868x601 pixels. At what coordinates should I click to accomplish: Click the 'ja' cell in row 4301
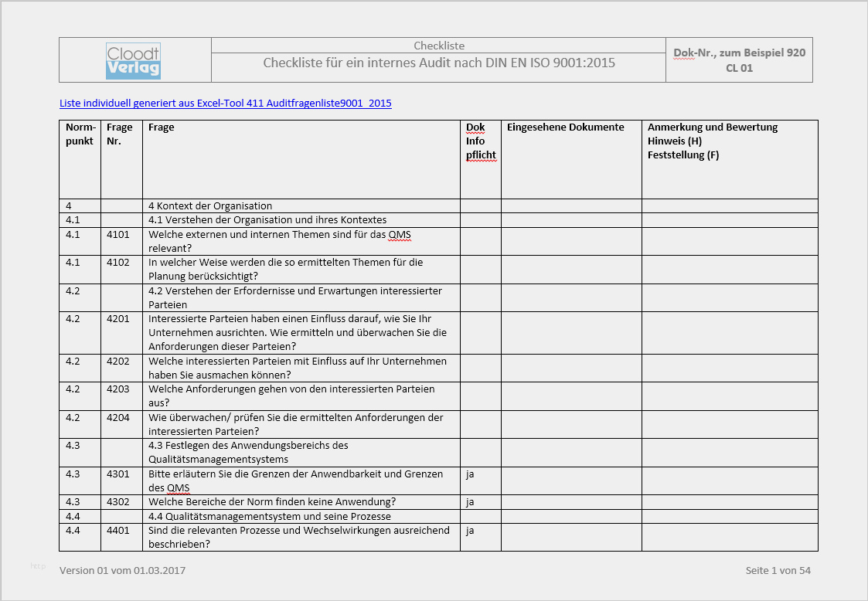pos(481,480)
